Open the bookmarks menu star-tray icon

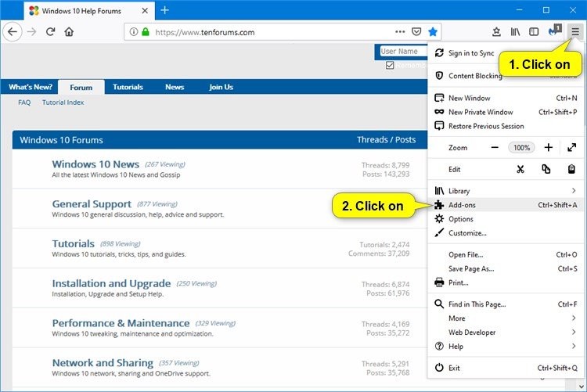point(496,32)
